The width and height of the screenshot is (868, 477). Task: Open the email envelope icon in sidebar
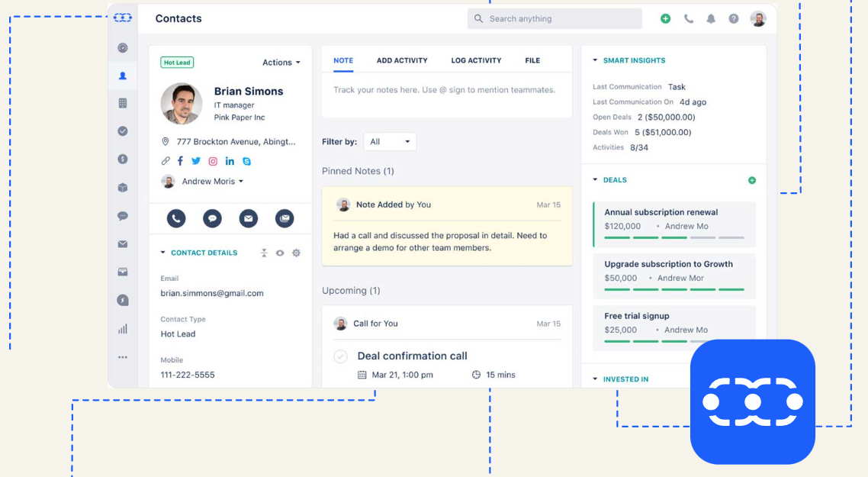pos(123,243)
